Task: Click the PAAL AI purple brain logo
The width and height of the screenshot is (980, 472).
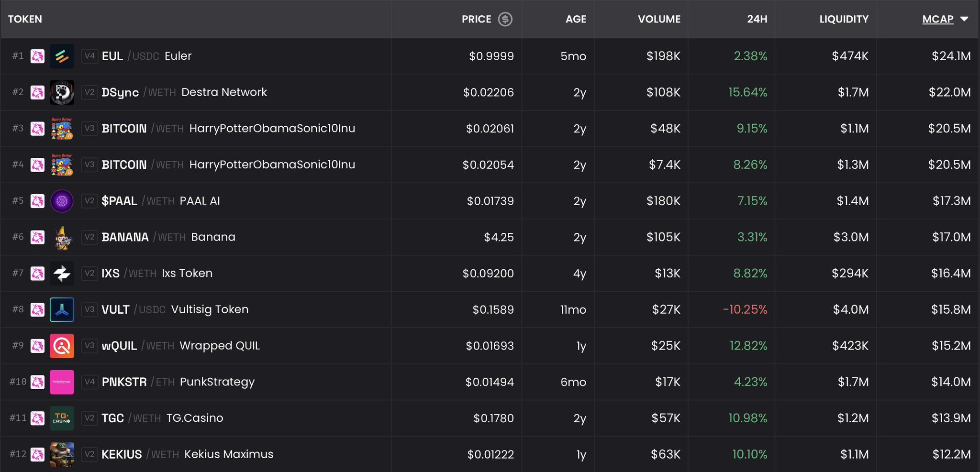Action: tap(62, 201)
